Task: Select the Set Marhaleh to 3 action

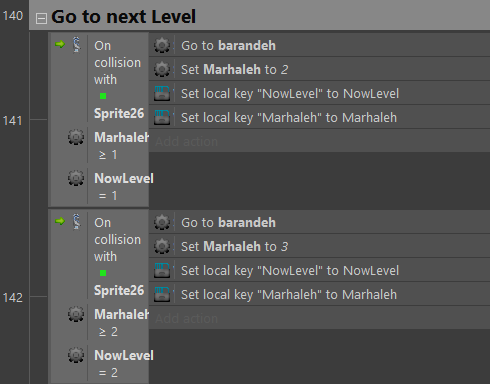Action: (319, 246)
